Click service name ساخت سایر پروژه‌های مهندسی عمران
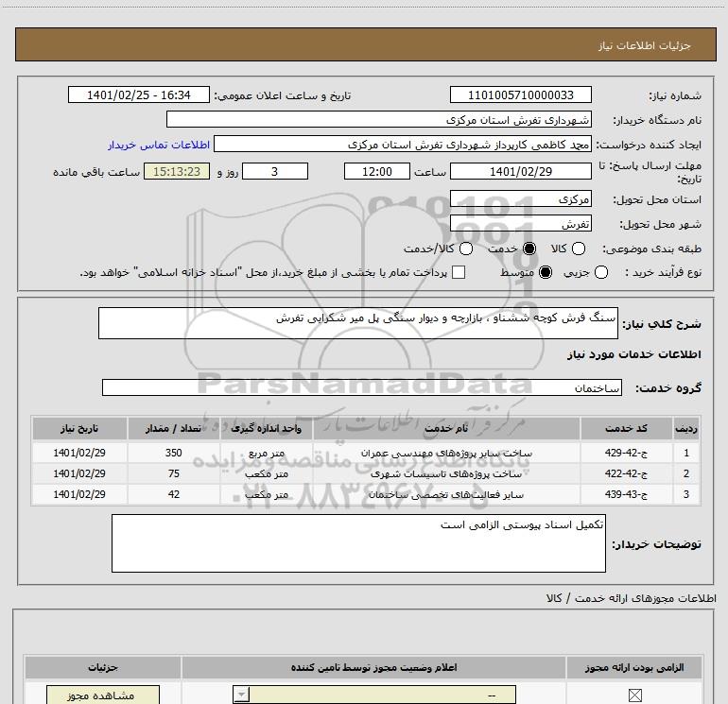Screen dimensions: 728x704 pos(446,453)
